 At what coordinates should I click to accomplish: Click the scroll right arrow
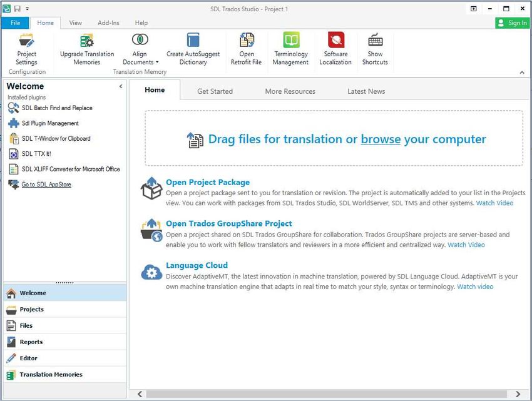pyautogui.click(x=518, y=394)
